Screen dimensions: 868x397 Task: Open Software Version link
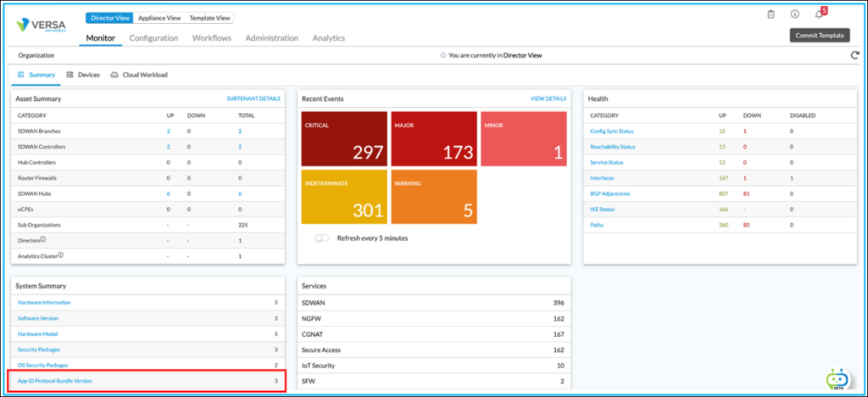[x=37, y=318]
